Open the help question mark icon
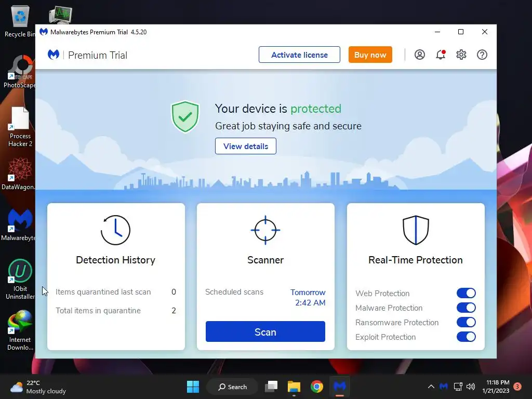 482,55
